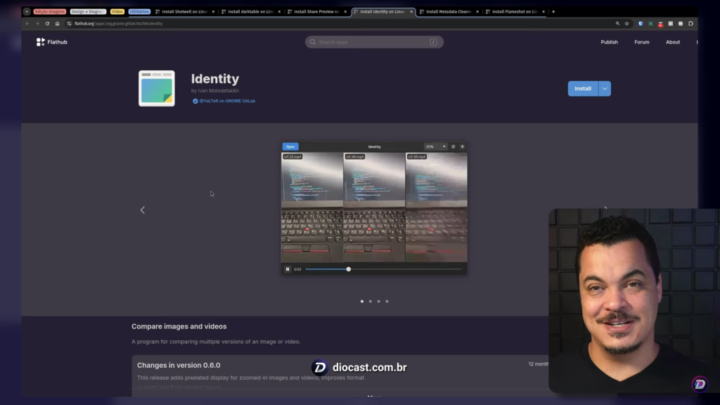
Task: Select the second carousel dot indicator
Action: [370, 300]
